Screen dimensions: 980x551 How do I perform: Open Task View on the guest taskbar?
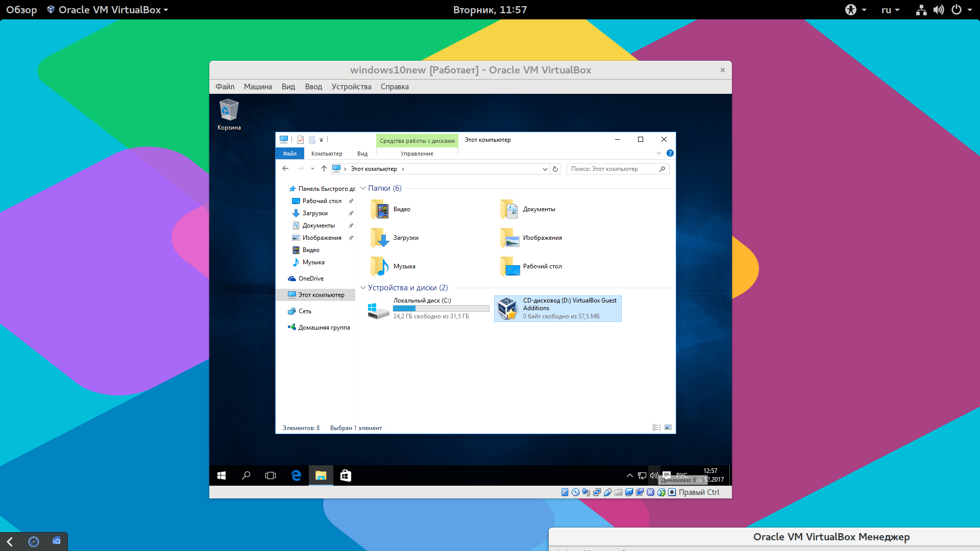(x=271, y=475)
